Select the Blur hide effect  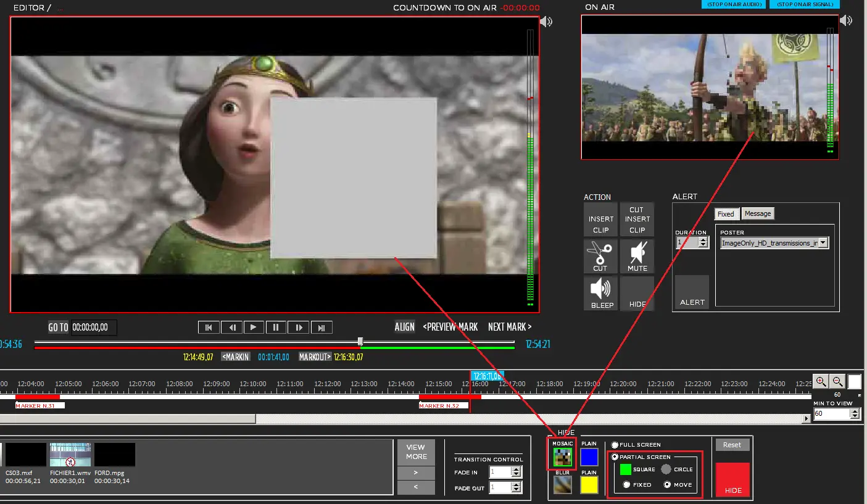562,485
